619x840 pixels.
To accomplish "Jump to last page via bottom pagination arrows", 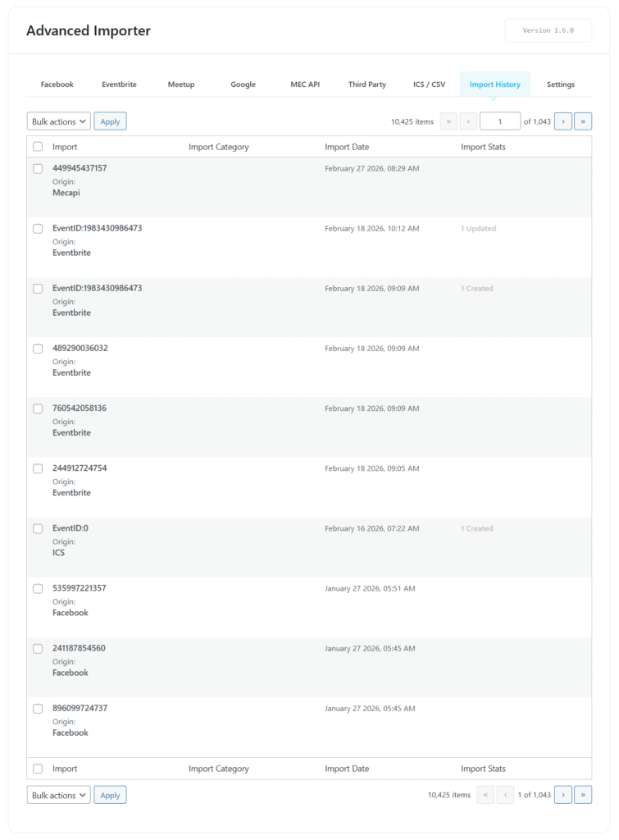I will pyautogui.click(x=583, y=794).
